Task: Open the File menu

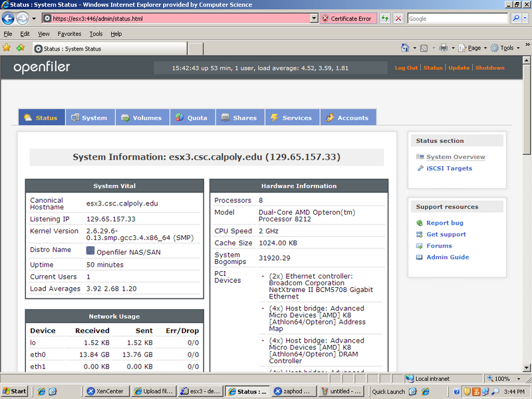Action: (8, 34)
